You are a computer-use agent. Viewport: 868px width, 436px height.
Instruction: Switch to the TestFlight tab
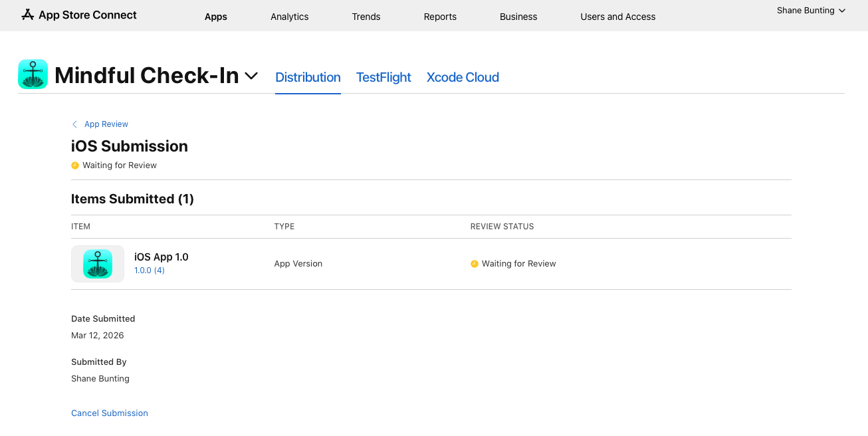tap(383, 77)
